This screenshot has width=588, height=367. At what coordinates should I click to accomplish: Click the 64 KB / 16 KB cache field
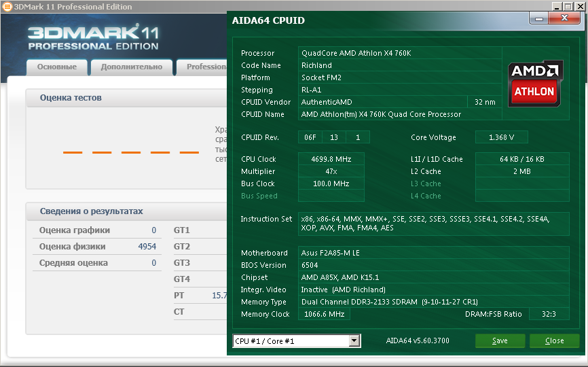pyautogui.click(x=522, y=159)
